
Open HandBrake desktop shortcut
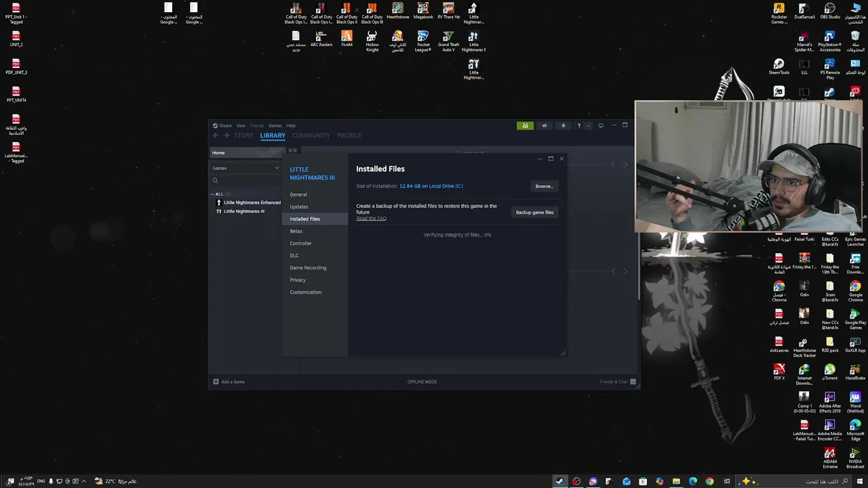(x=855, y=372)
